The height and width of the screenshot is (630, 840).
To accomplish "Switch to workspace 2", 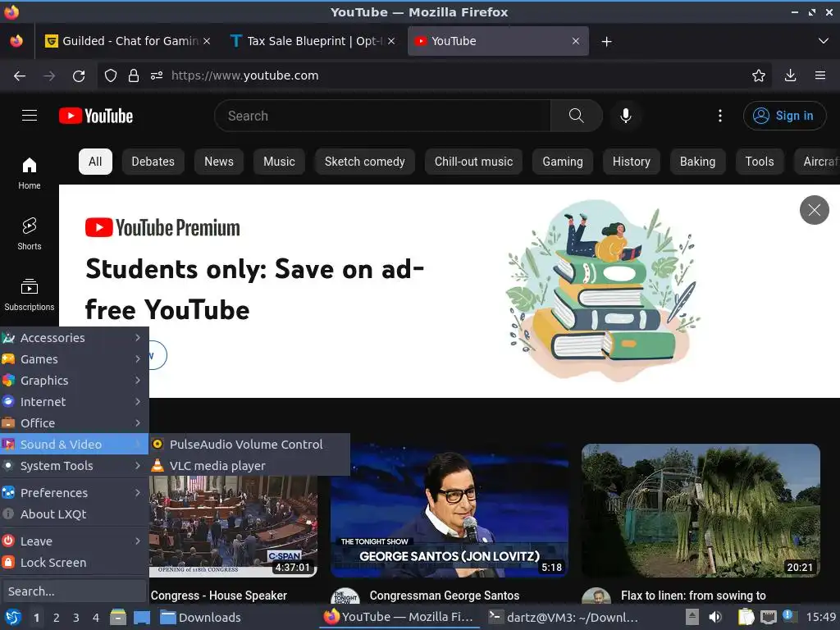I will point(57,618).
